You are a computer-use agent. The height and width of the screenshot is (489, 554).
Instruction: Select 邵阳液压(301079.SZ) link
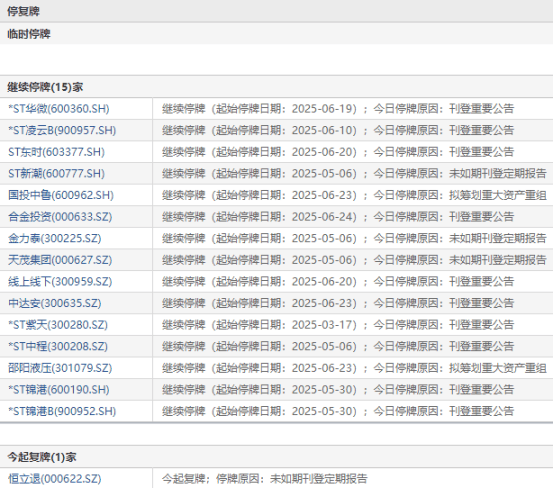coord(60,368)
